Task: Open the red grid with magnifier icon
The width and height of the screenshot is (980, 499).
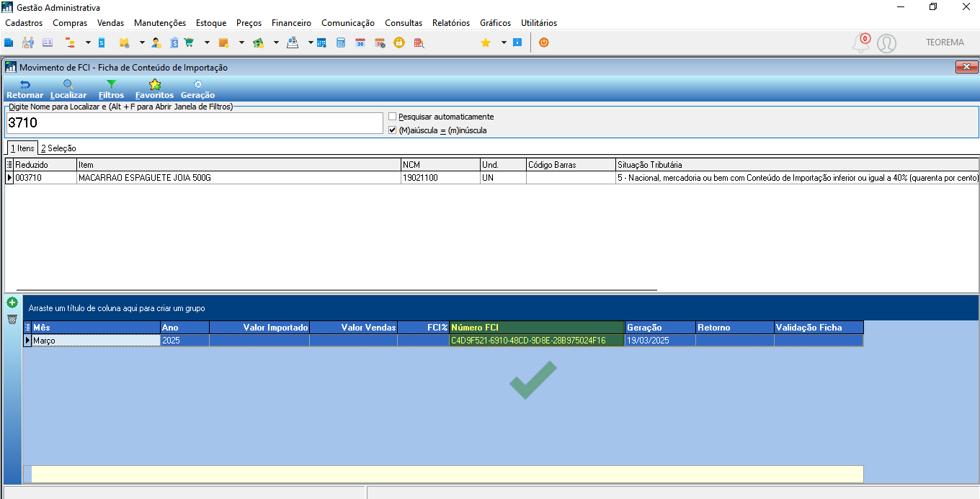Action: tap(419, 42)
